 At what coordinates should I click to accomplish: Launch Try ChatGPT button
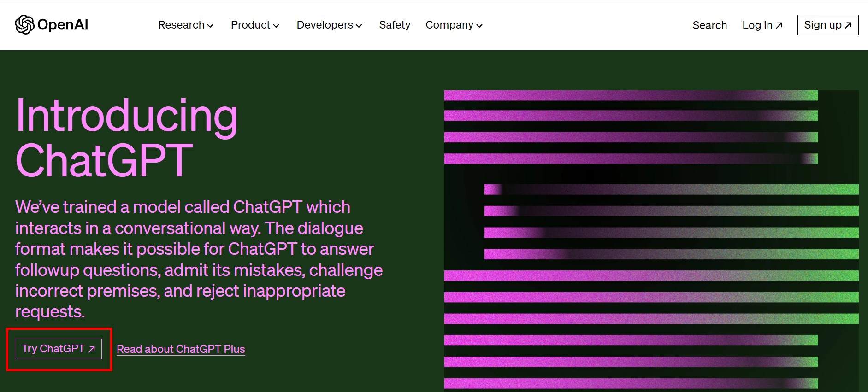53,349
